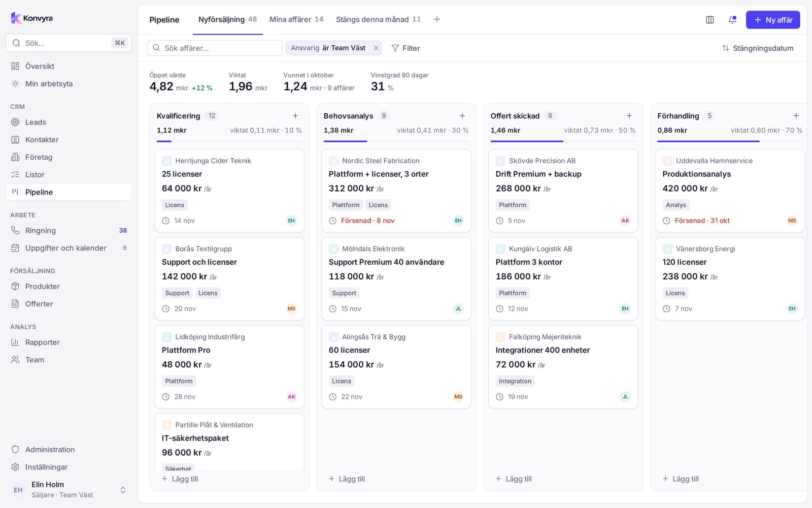
Task: Click Lägg till under Förhandling
Action: click(681, 479)
